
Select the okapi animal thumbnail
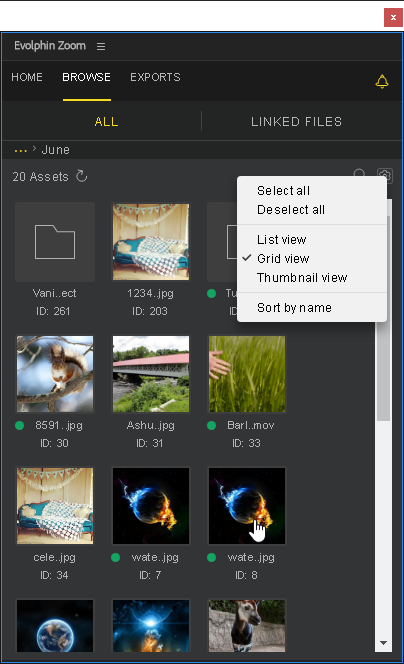click(247, 625)
